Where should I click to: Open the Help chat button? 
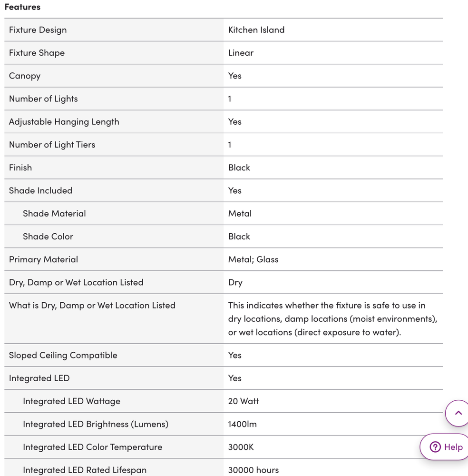click(446, 447)
